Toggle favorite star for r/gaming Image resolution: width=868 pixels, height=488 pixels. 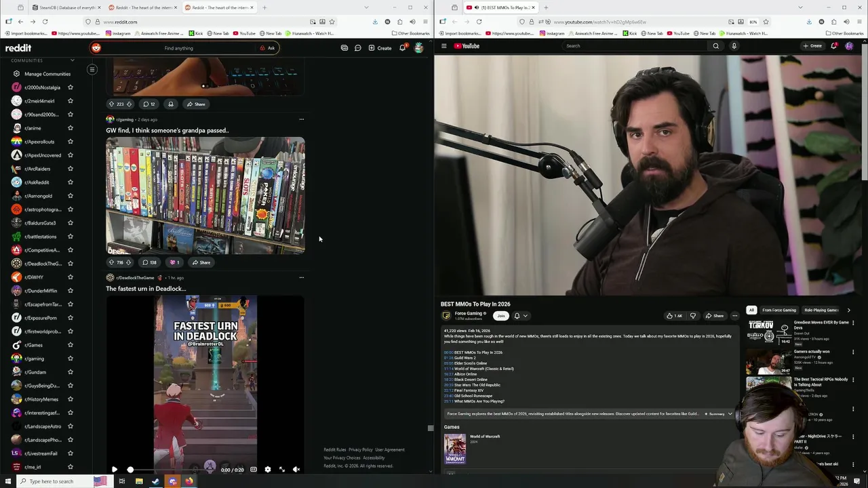[70, 359]
